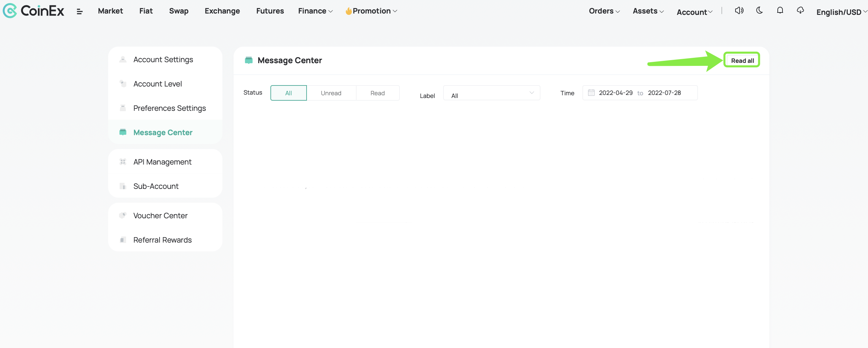
Task: Expand the Orders menu
Action: 604,11
